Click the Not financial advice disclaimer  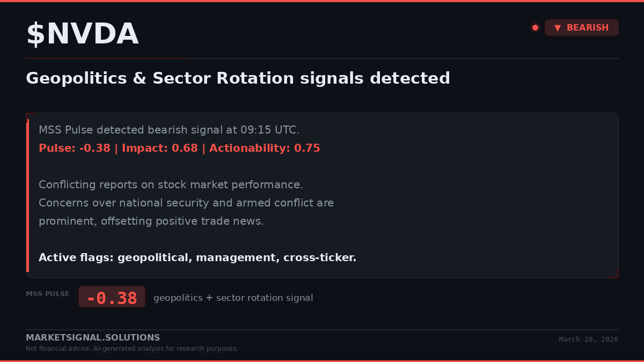(131, 349)
